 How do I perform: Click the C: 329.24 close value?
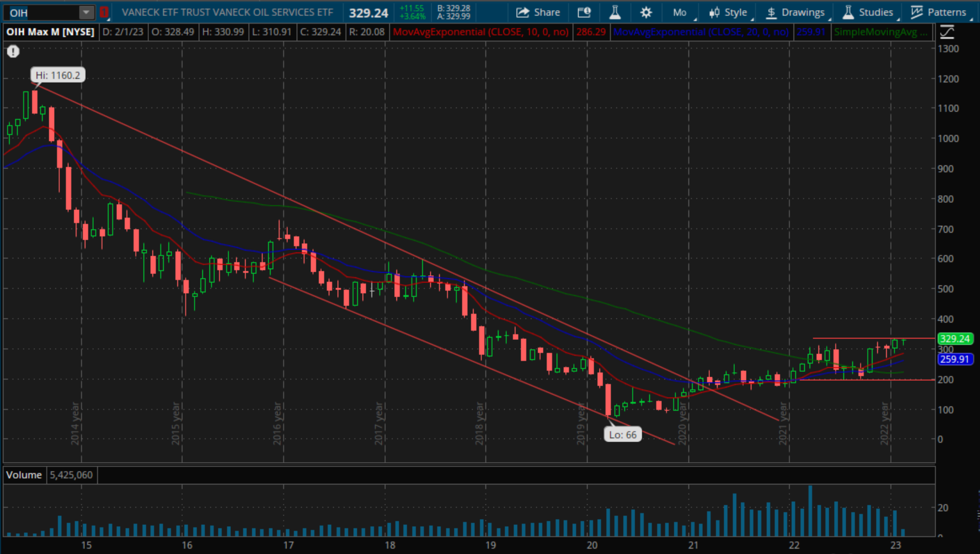coord(321,32)
